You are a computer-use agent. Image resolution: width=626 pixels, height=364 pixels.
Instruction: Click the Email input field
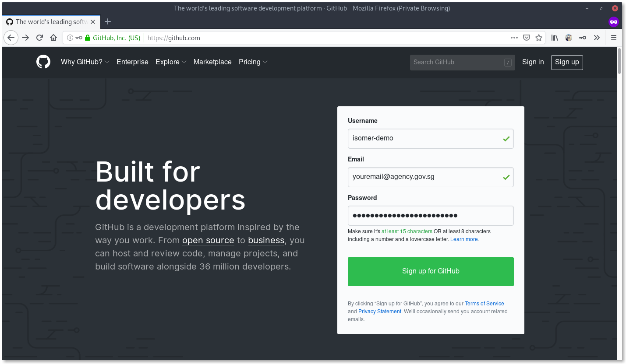[431, 177]
